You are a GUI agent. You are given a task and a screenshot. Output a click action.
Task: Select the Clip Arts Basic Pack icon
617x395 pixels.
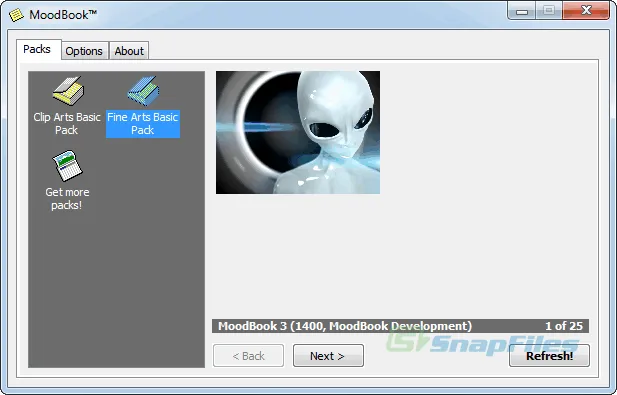point(68,91)
